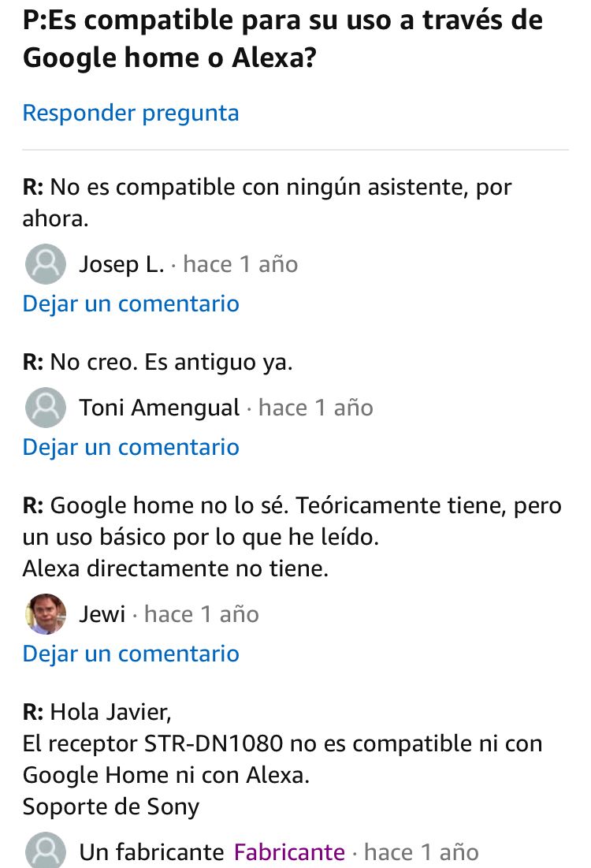The width and height of the screenshot is (591, 868).
Task: Leave a comment on Jewi's answer
Action: tap(131, 654)
